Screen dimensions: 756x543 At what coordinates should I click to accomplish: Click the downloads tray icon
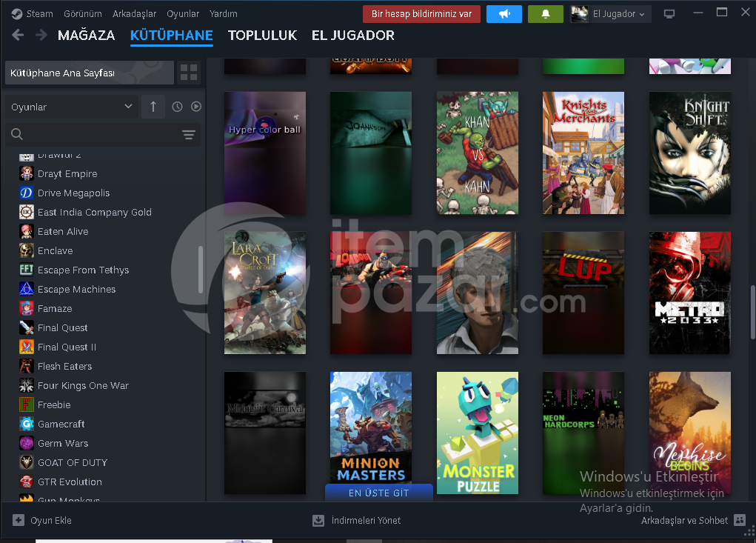click(x=318, y=520)
